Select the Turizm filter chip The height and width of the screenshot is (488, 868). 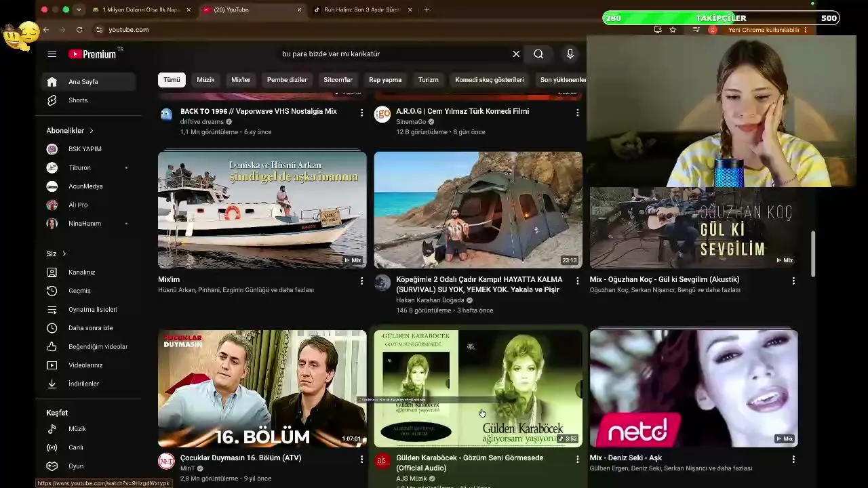coord(428,80)
